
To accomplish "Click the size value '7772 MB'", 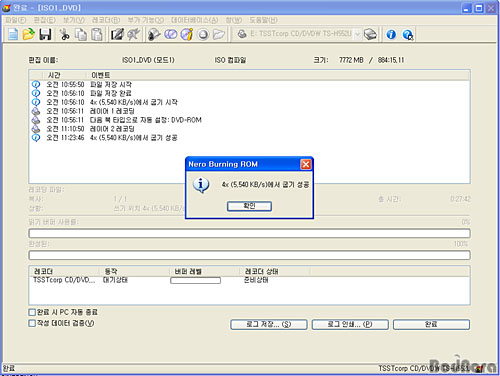I will click(x=351, y=60).
